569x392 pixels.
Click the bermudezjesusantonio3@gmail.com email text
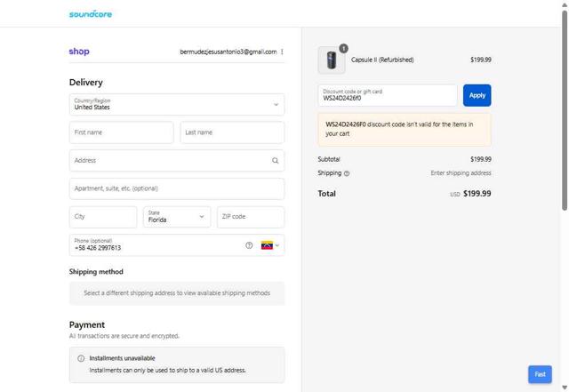pos(228,52)
